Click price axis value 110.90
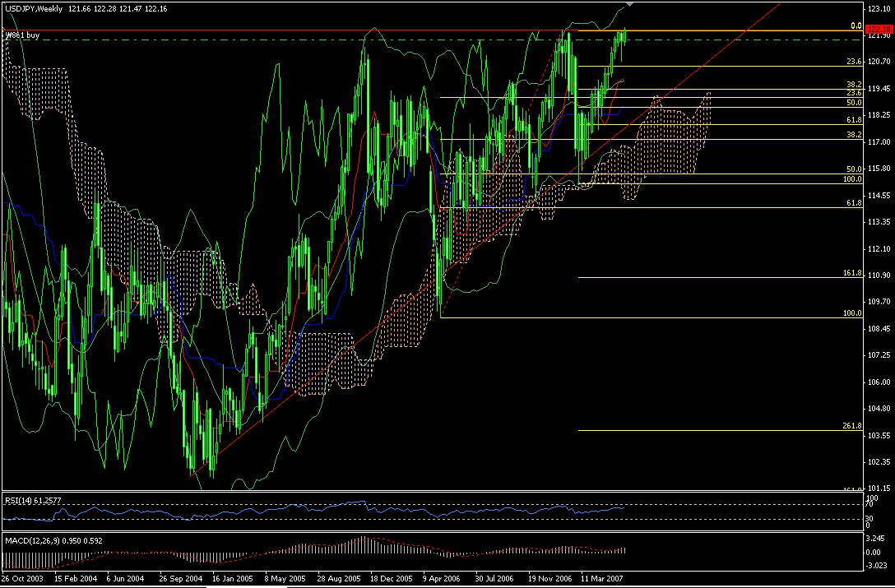The width and height of the screenshot is (895, 588). 878,275
